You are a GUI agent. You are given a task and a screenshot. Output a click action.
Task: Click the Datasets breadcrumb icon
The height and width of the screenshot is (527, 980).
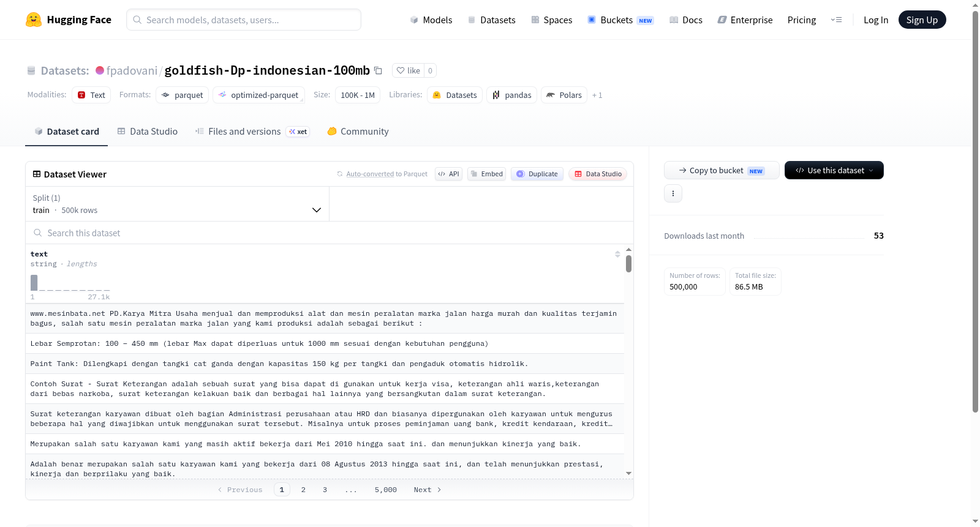click(31, 70)
